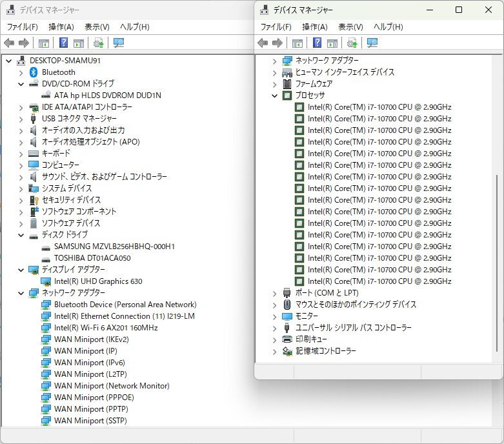Collapse the ディスク ドライブ category
The height and width of the screenshot is (444, 504).
21,235
